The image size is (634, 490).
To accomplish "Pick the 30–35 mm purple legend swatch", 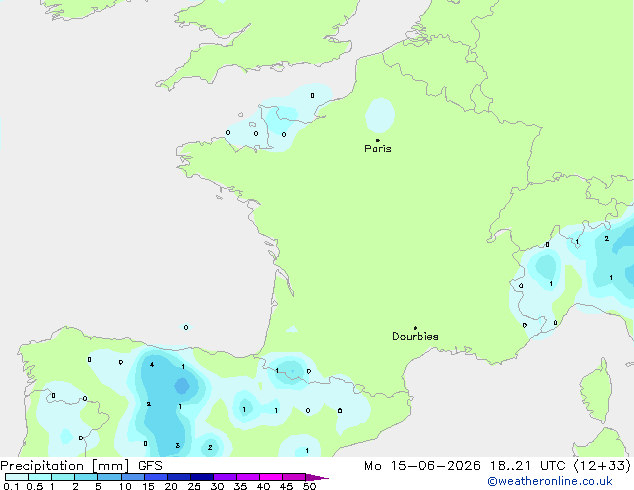I will coord(225,477).
